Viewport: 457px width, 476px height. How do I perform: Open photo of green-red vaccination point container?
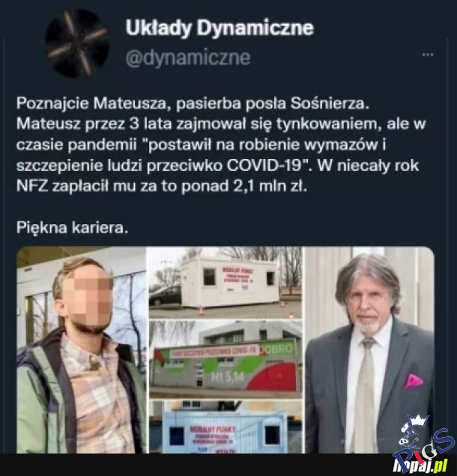click(226, 359)
